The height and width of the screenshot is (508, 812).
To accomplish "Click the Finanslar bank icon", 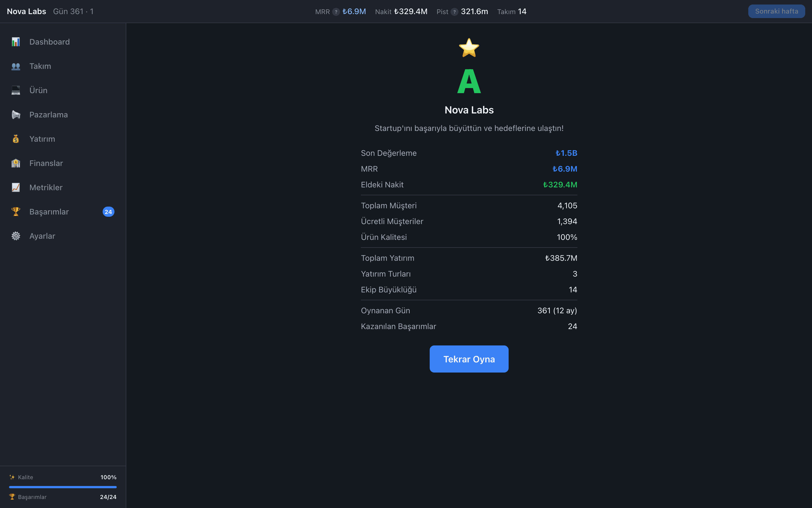I will [x=16, y=163].
